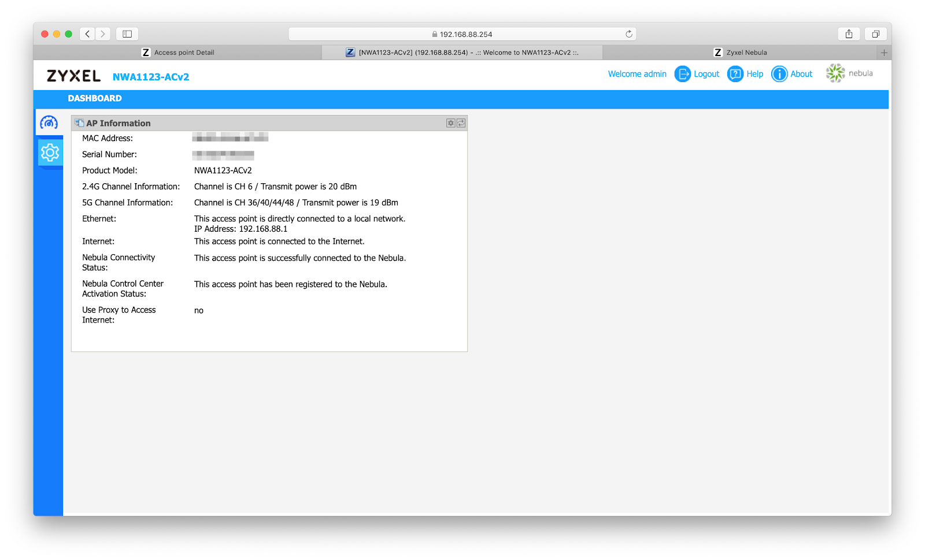Click the 192.168.88.254 address bar
The width and height of the screenshot is (925, 560).
click(462, 34)
